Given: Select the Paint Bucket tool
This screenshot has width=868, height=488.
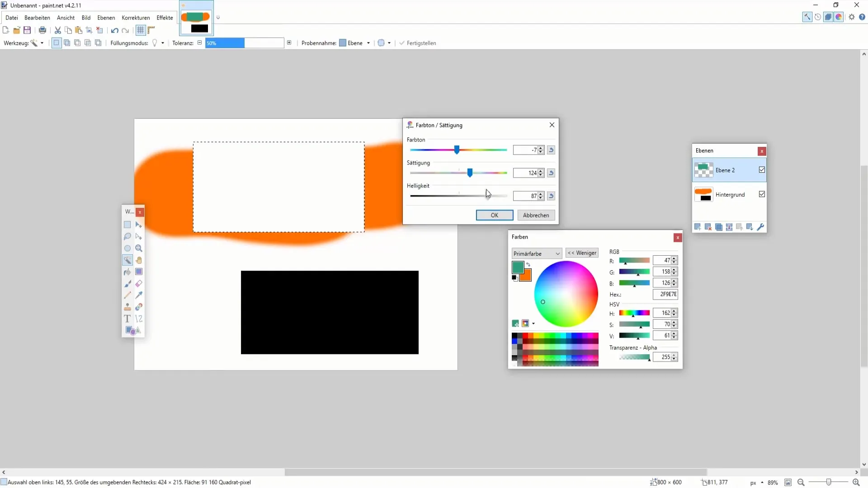Looking at the screenshot, I should tap(127, 272).
